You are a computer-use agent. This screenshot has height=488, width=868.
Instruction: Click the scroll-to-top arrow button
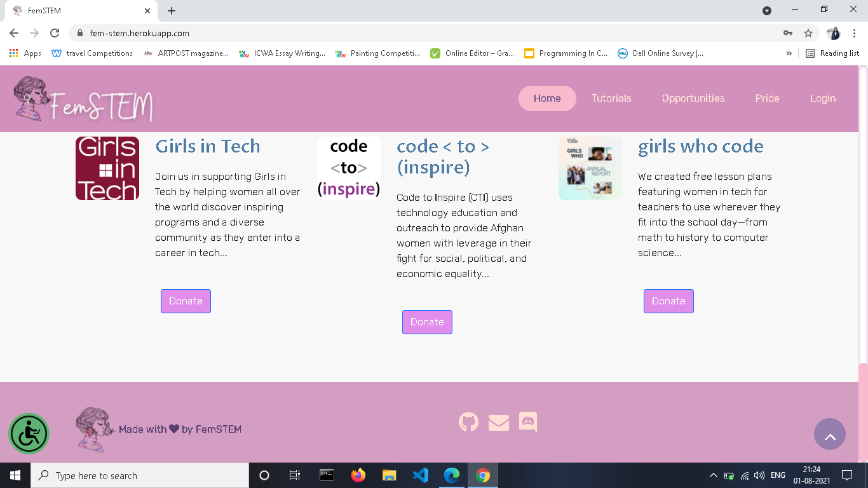point(830,434)
